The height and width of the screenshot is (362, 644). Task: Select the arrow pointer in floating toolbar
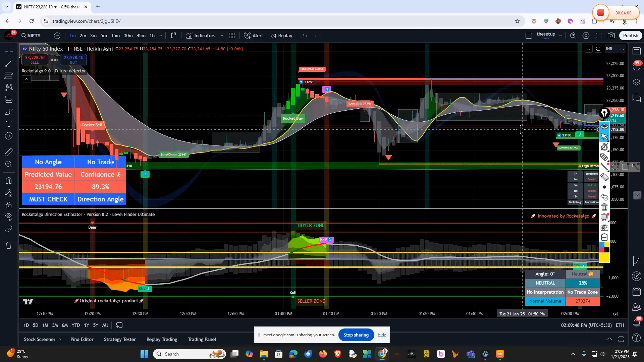[604, 137]
